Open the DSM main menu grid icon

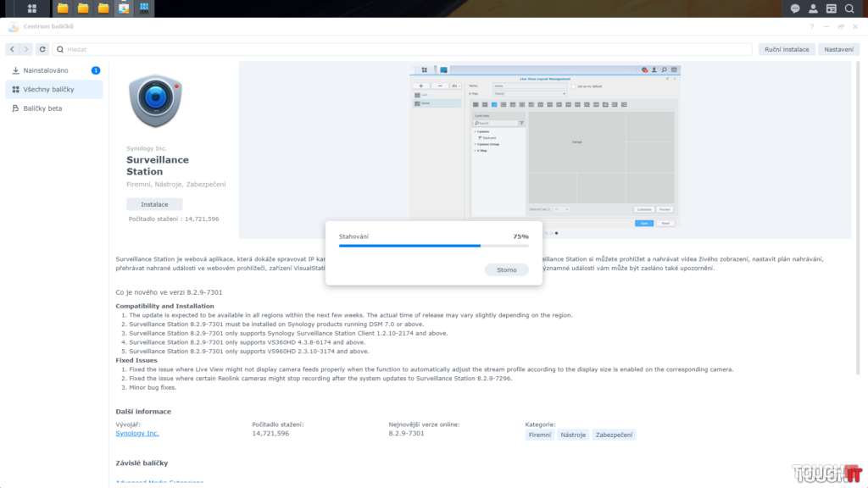click(x=32, y=8)
